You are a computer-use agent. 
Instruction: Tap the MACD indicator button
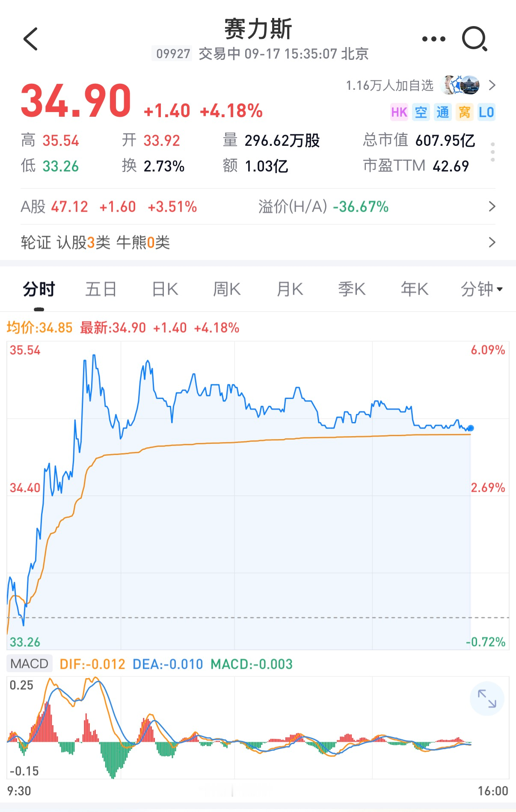click(30, 664)
